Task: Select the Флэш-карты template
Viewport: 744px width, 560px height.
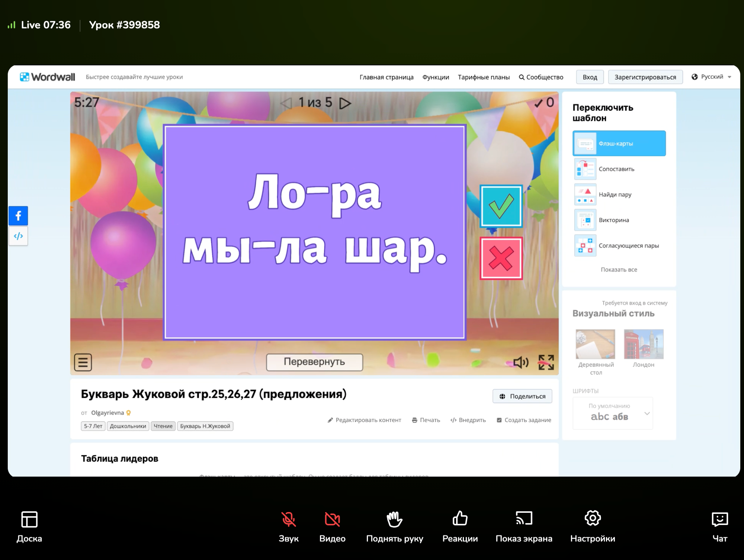Action: pyautogui.click(x=619, y=143)
